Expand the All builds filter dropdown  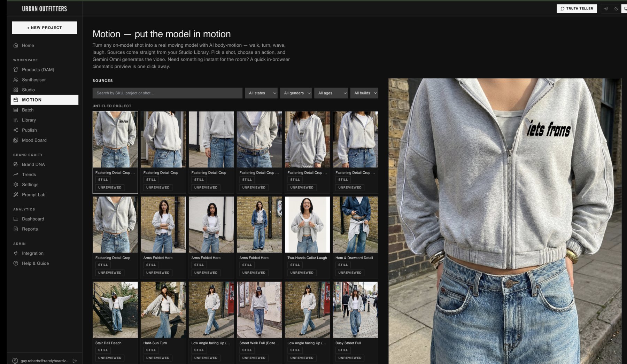(x=364, y=93)
